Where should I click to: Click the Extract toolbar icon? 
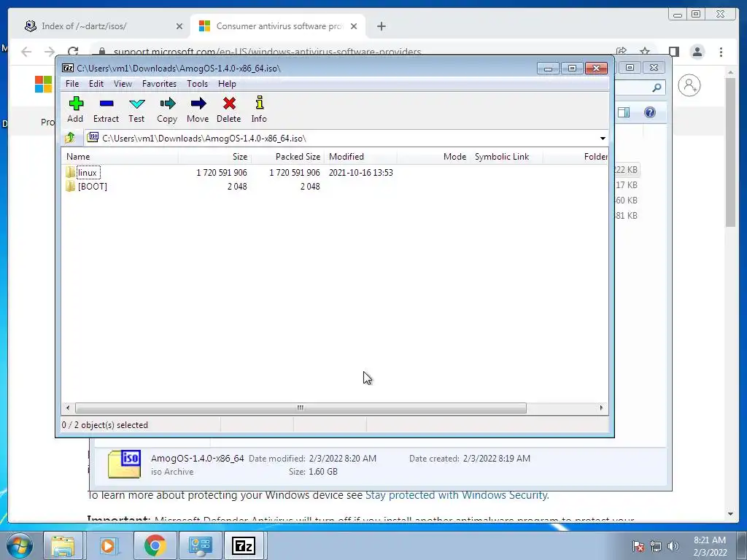(107, 104)
